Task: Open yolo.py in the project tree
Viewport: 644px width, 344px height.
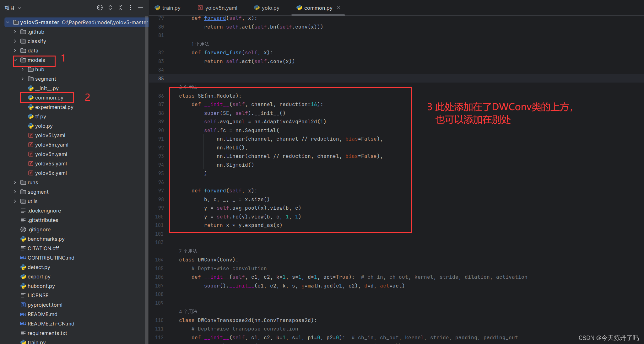Action: [40, 126]
